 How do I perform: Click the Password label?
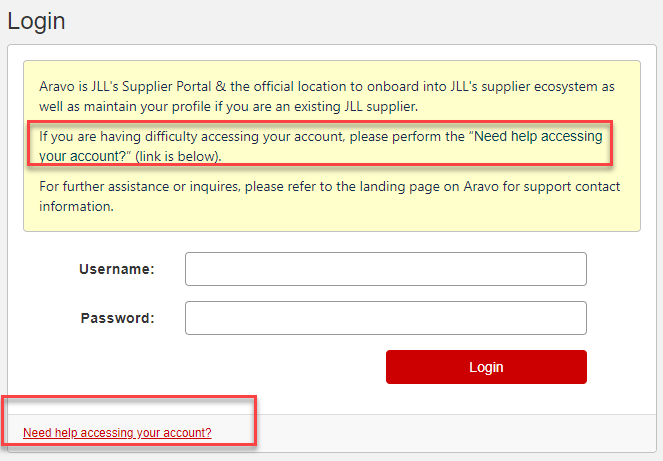click(117, 318)
